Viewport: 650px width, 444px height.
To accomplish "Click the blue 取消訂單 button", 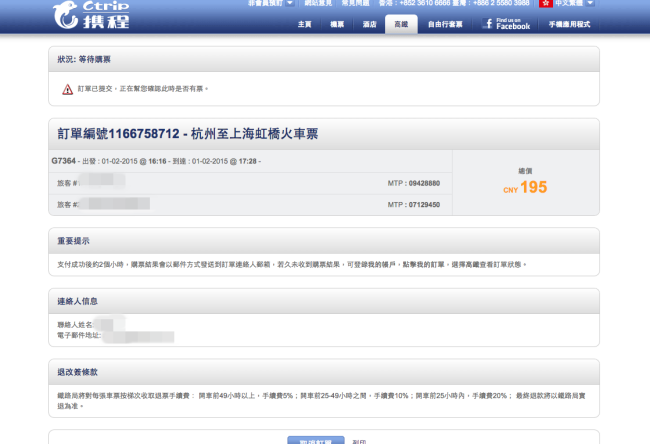I will 316,440.
